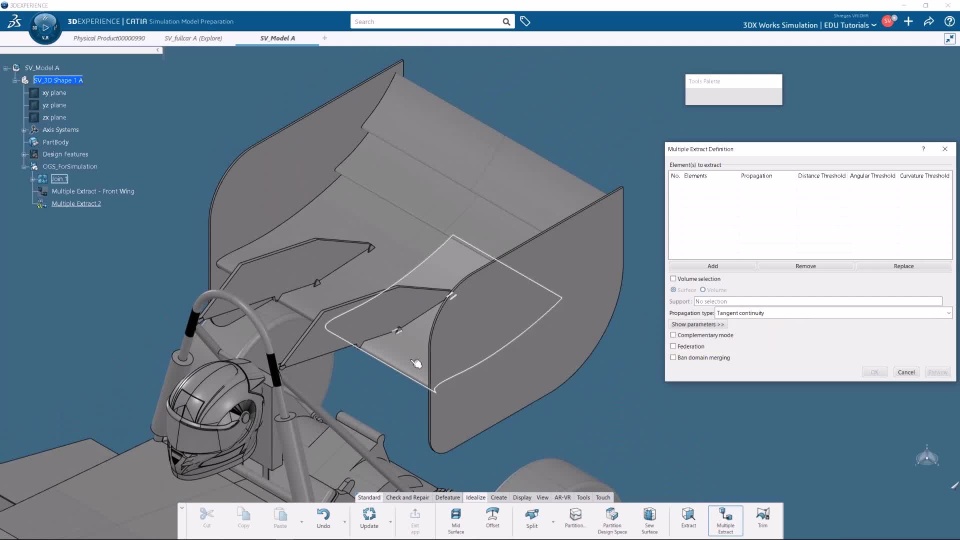The image size is (960, 540).
Task: Select the Partition Design Space tool
Action: pyautogui.click(x=612, y=514)
